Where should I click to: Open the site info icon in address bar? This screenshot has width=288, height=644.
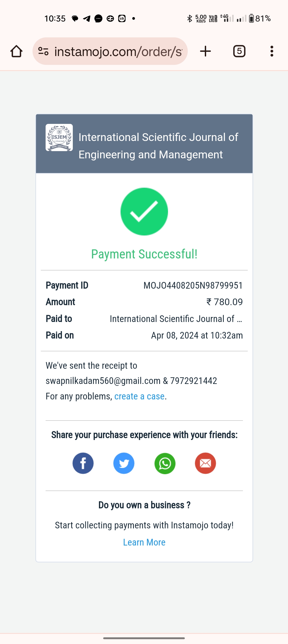(43, 51)
